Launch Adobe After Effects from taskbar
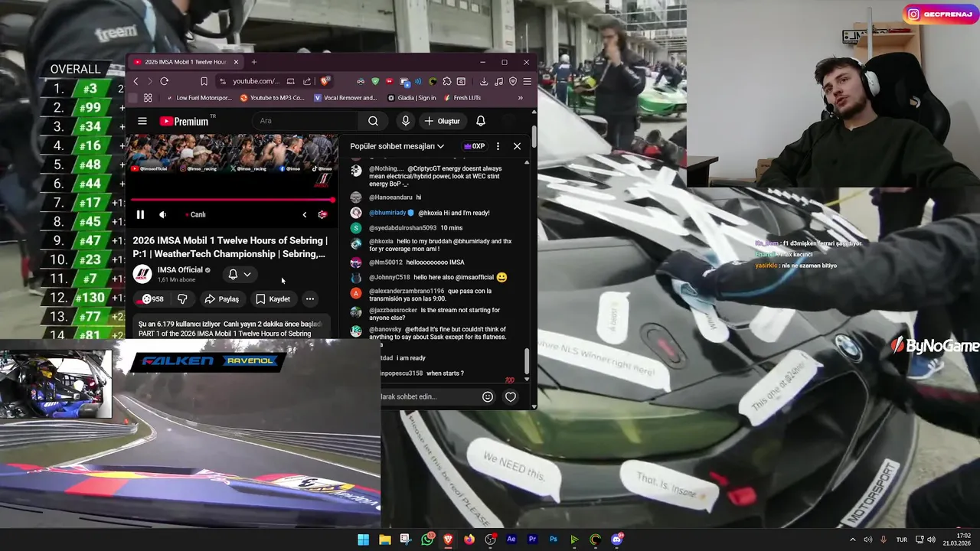The width and height of the screenshot is (980, 551). coord(511,540)
